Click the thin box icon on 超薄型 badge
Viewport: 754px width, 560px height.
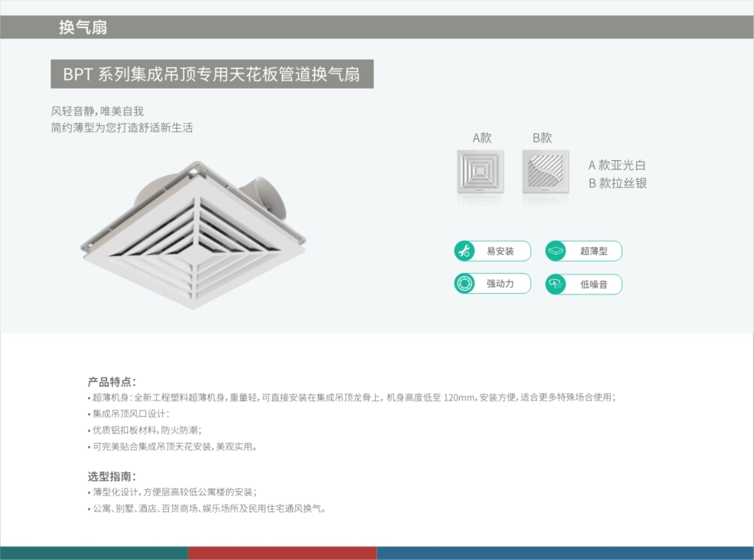[x=555, y=251]
